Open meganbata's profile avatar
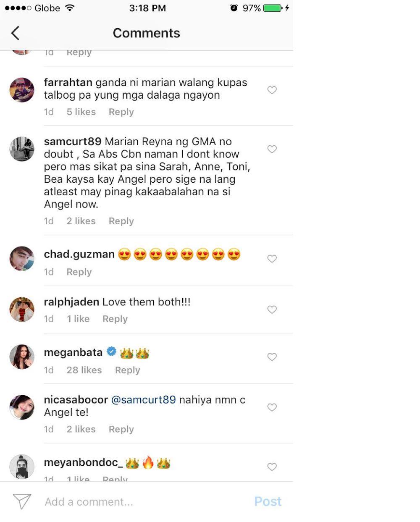 22,357
